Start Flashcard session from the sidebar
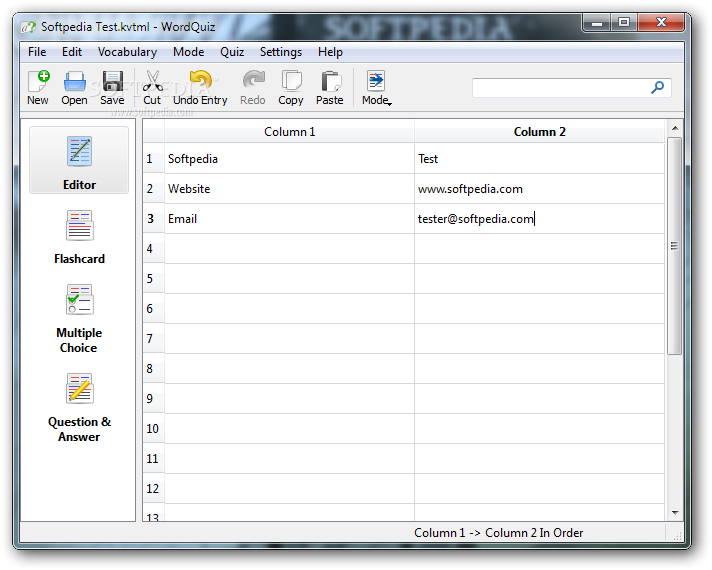 click(x=79, y=237)
